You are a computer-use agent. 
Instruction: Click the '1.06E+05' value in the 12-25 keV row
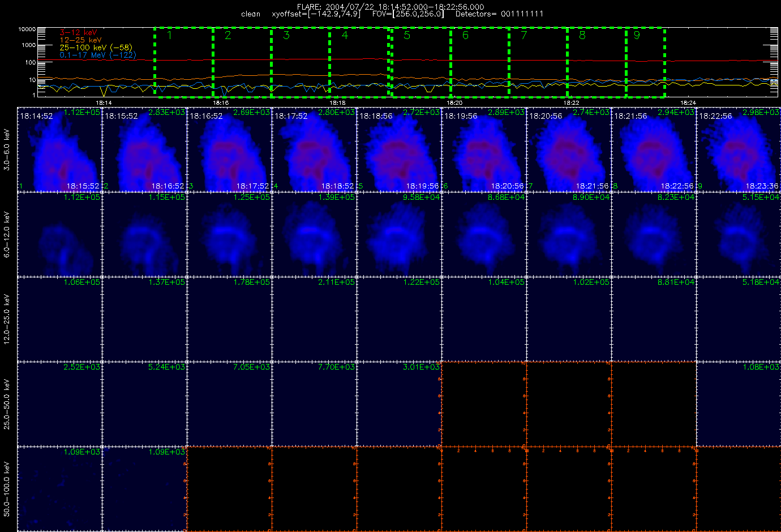81,282
